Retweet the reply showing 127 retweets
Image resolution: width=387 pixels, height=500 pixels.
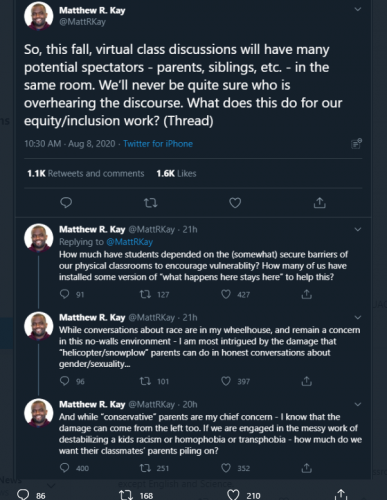pos(145,294)
